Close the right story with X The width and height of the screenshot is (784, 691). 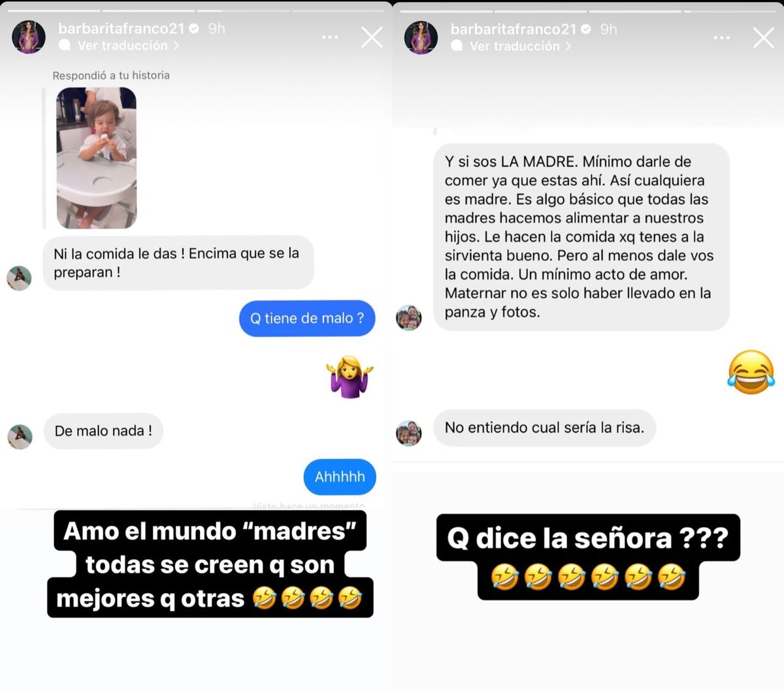tap(763, 38)
